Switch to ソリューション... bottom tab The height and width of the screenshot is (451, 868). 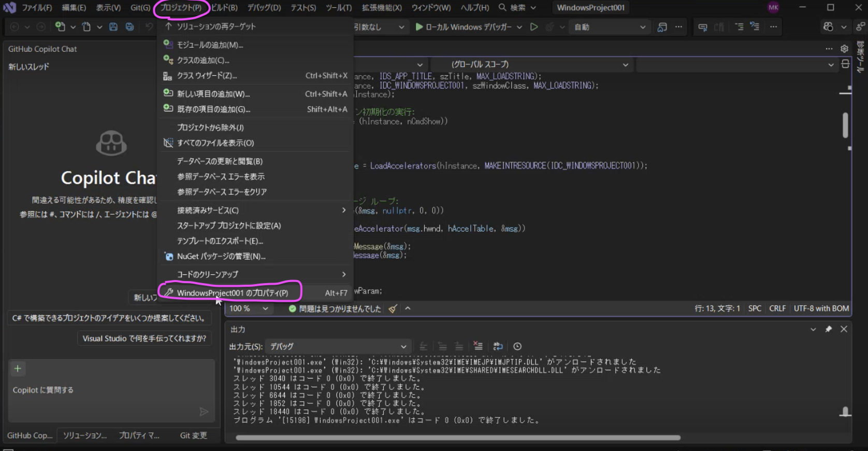tap(85, 435)
